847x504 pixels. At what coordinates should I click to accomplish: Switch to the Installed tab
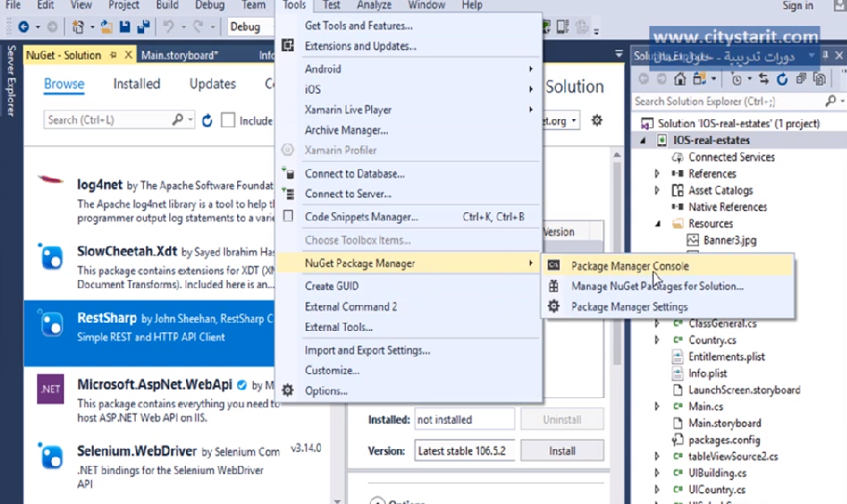pos(137,84)
